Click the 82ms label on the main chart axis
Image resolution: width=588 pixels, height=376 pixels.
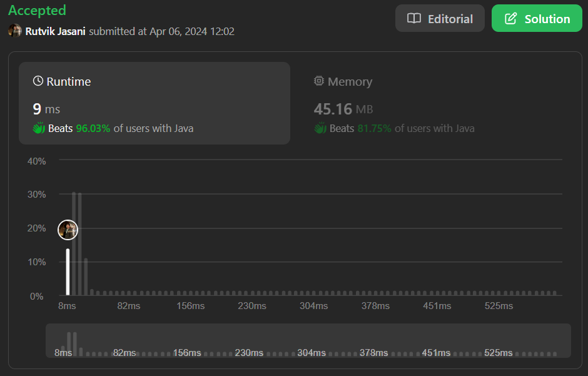point(129,306)
